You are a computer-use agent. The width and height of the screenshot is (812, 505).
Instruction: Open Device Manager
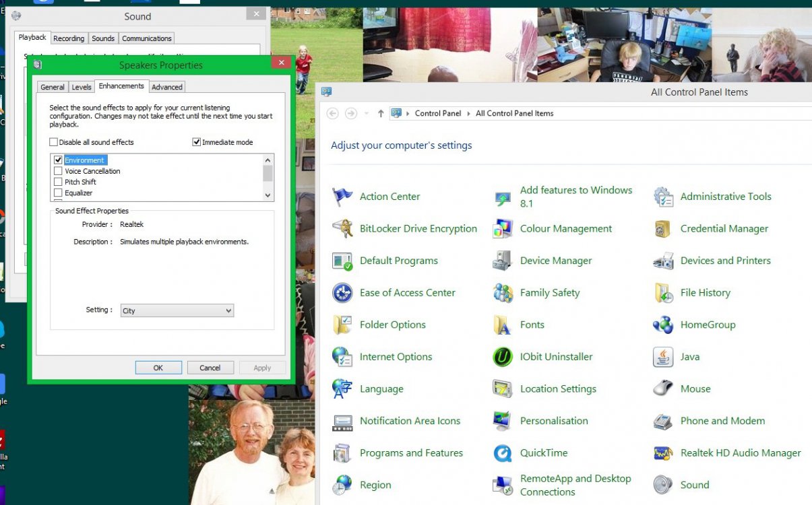coord(556,261)
